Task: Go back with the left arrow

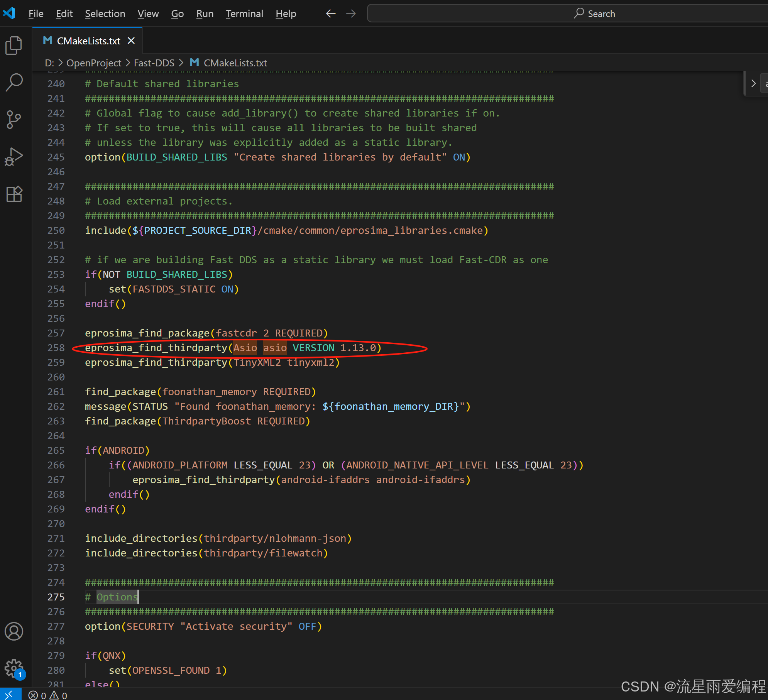Action: 331,14
